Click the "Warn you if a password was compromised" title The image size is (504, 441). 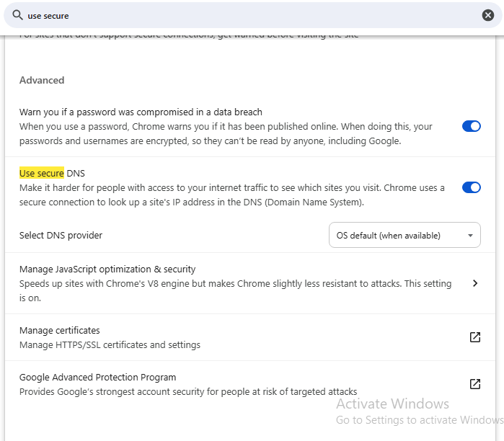click(x=141, y=112)
